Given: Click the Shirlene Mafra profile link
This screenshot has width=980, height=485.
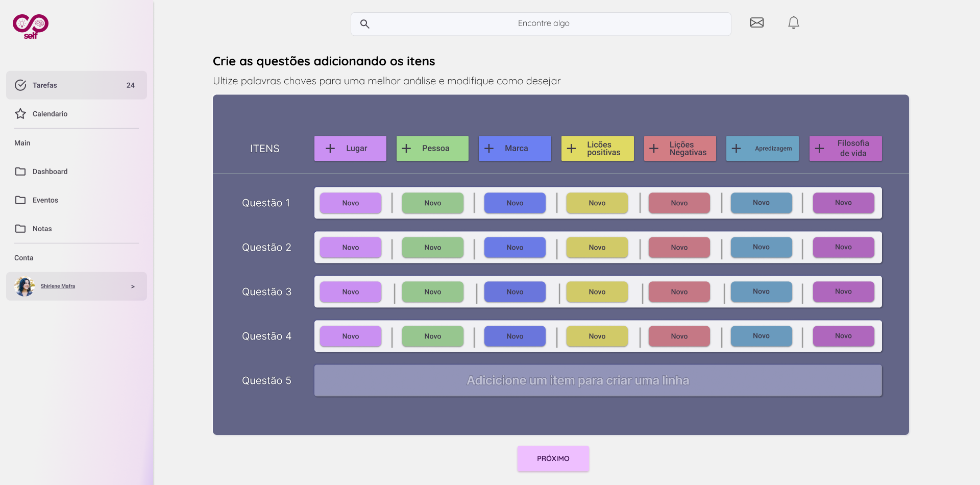Looking at the screenshot, I should [58, 286].
